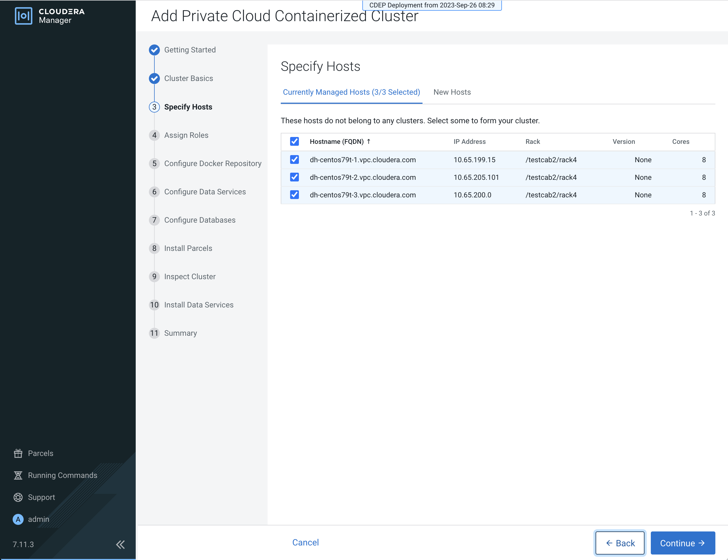
Task: Collapse the sidebar with the double chevron
Action: pos(120,544)
